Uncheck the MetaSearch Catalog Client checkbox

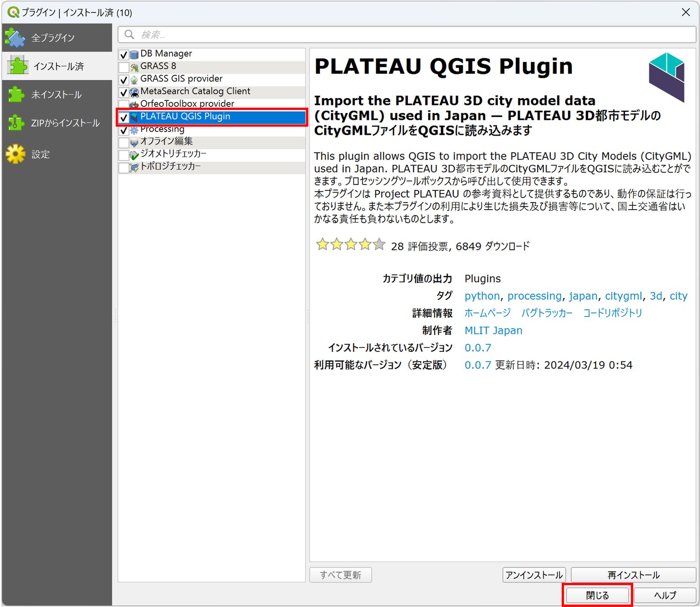(124, 92)
